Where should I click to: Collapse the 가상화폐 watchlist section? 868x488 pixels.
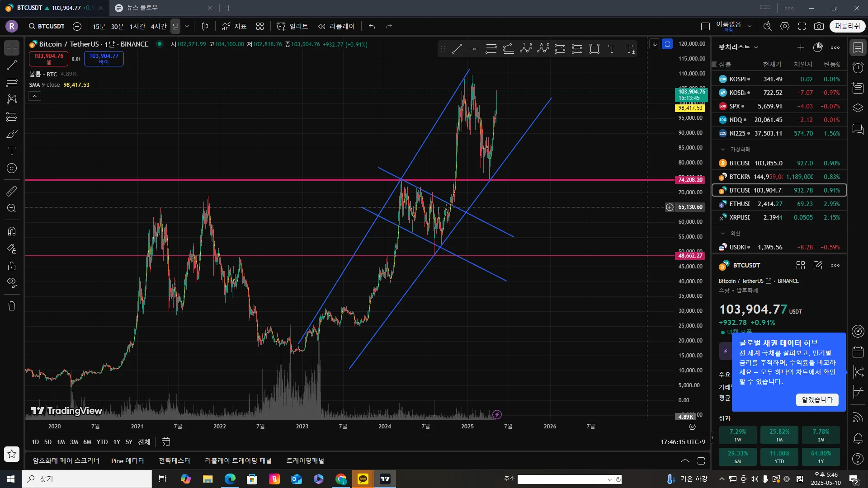tap(722, 149)
